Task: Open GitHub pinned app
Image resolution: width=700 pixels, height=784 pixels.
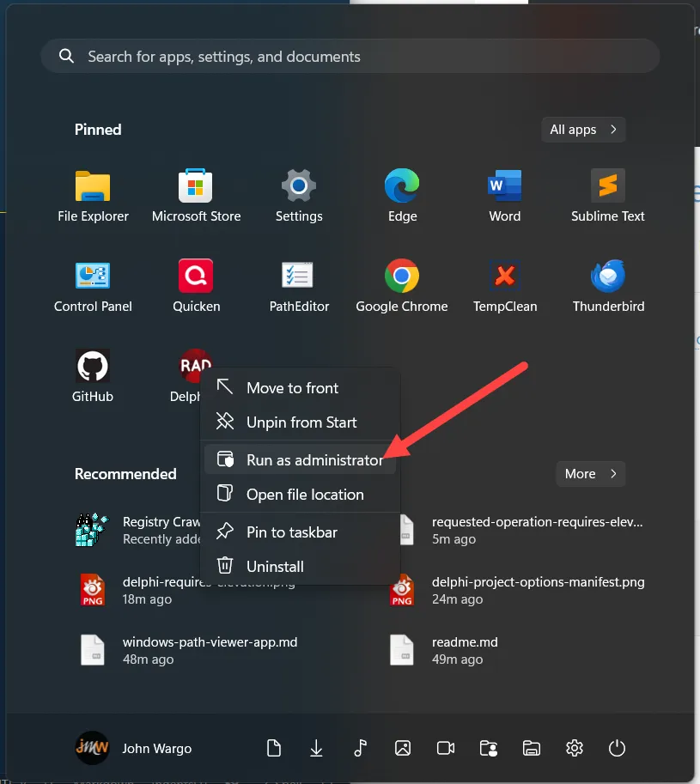Action: click(x=93, y=376)
